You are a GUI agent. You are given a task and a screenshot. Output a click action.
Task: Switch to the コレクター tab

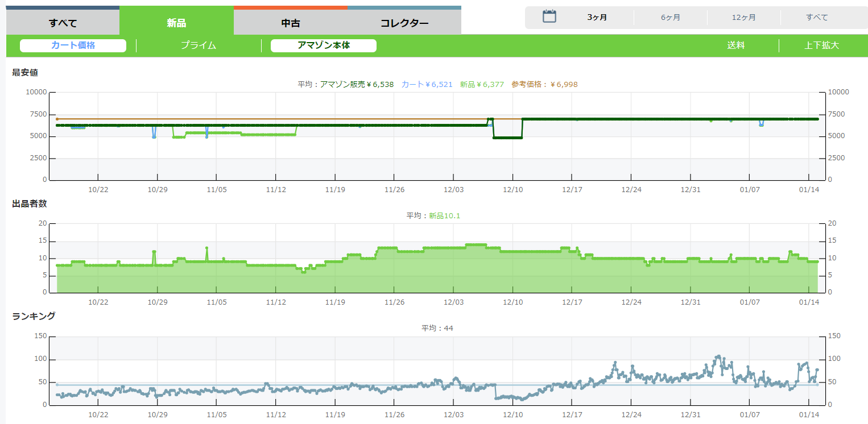point(404,23)
